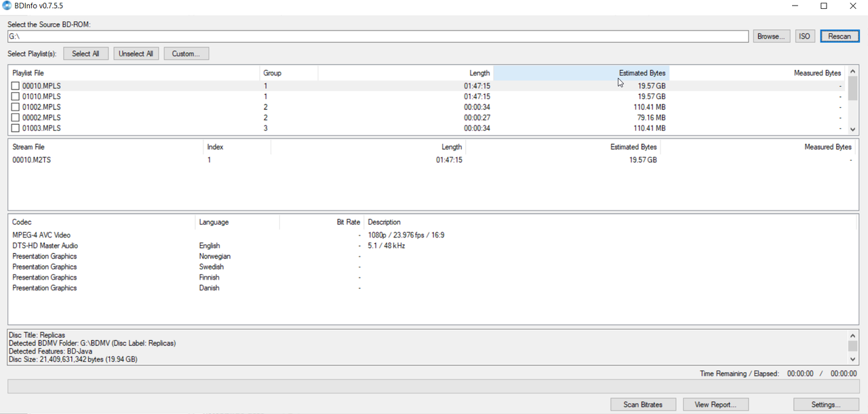Image resolution: width=868 pixels, height=414 pixels.
Task: Open View Report...
Action: (715, 404)
